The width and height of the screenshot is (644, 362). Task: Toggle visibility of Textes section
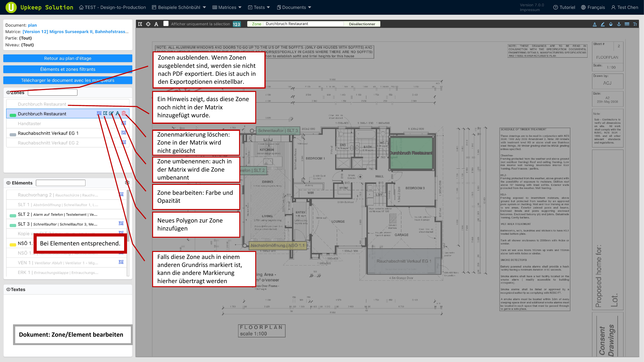(x=8, y=289)
